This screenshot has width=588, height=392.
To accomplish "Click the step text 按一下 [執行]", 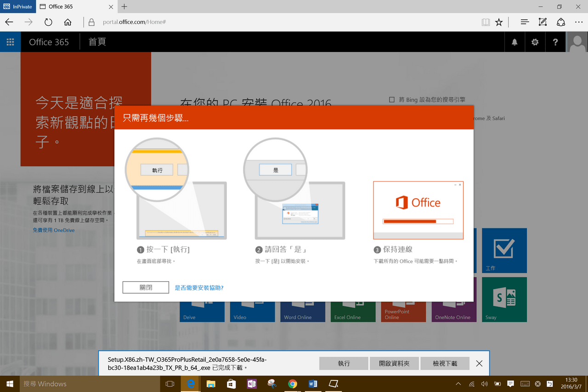I will [x=168, y=250].
